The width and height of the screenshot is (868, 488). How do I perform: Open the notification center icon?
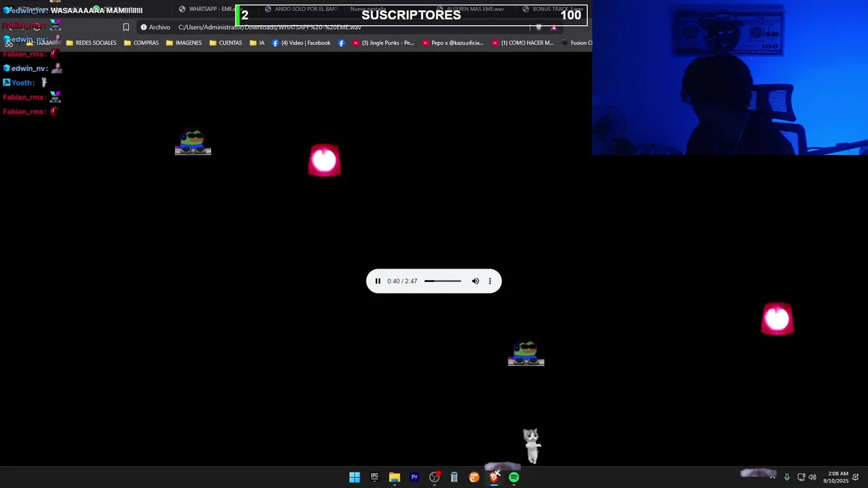click(x=856, y=477)
